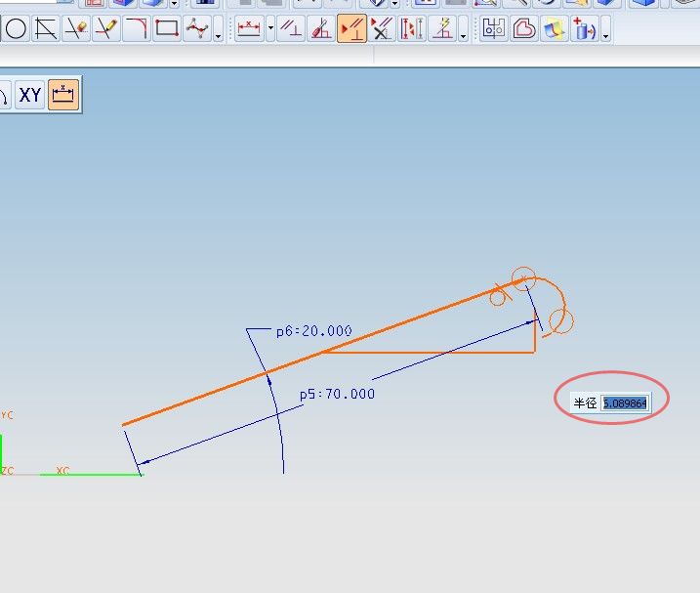Select the Mirror Curve tool
The width and height of the screenshot is (700, 593).
pos(493,29)
